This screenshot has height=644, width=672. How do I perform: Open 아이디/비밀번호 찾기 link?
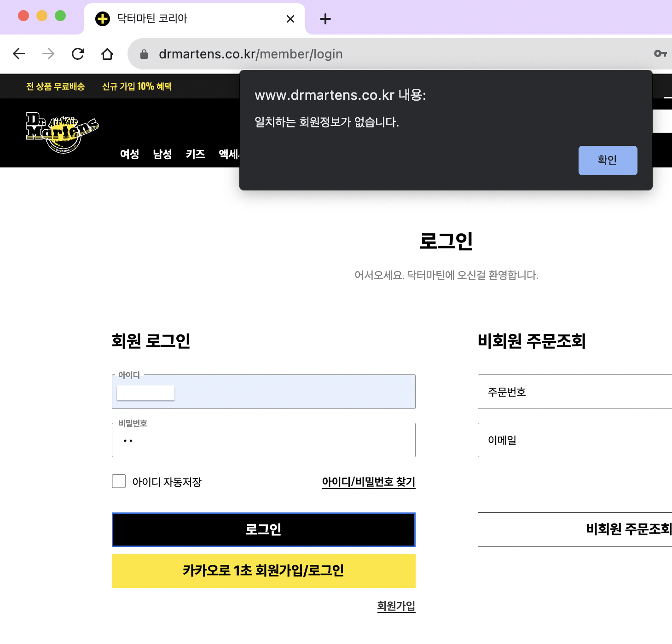coord(369,482)
